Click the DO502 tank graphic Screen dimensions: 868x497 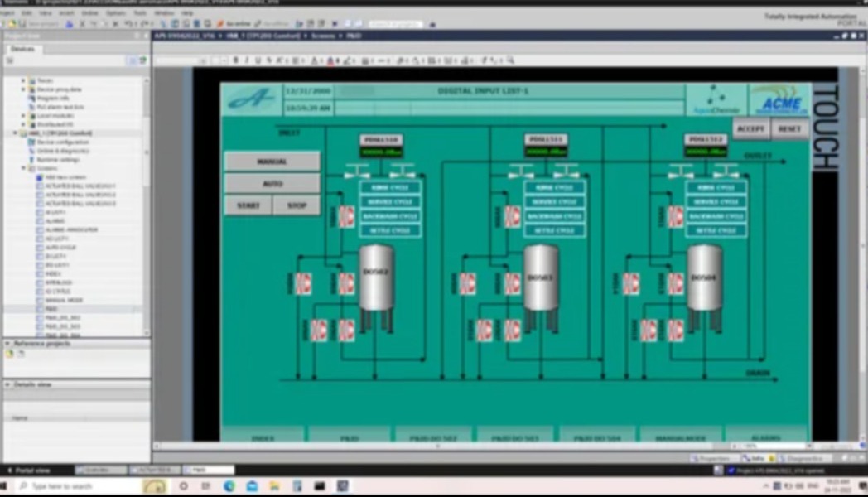376,279
